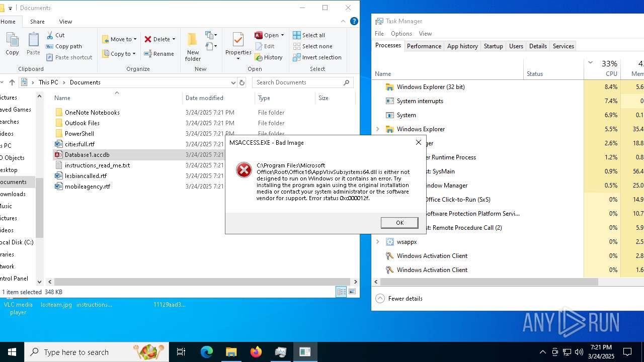The width and height of the screenshot is (644, 362).
Task: Switch to Services tab in Task Manager
Action: [563, 46]
